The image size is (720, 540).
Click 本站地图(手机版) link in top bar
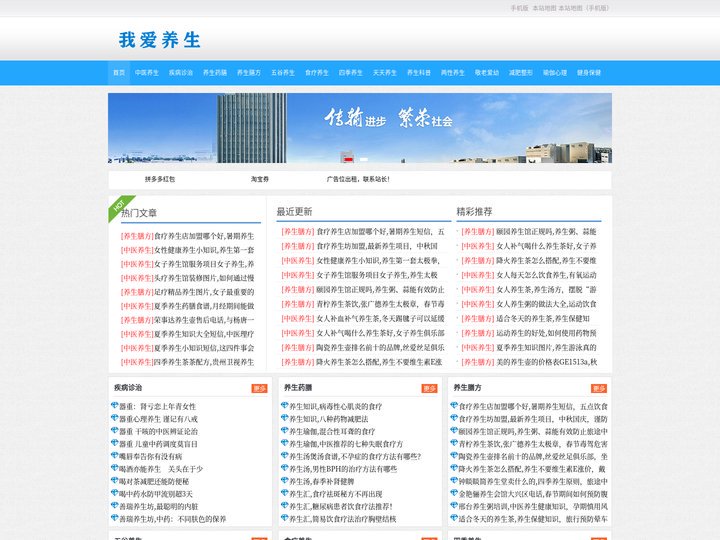coord(584,8)
